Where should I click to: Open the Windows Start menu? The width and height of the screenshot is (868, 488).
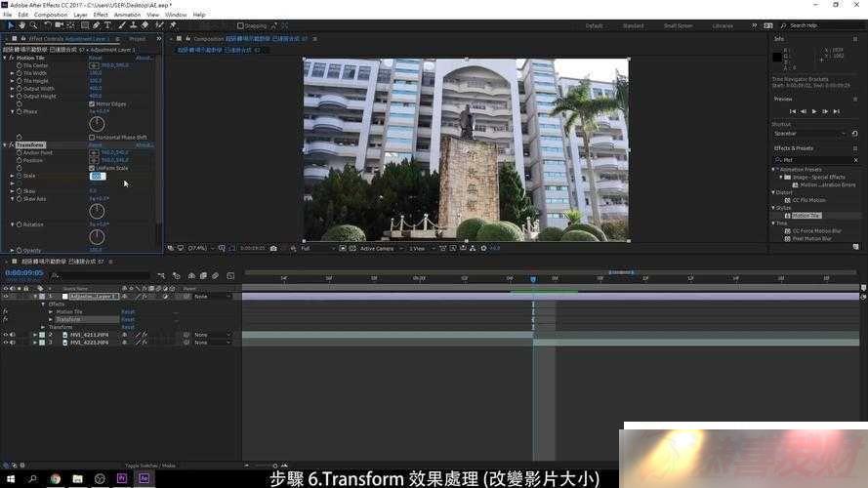(11, 478)
